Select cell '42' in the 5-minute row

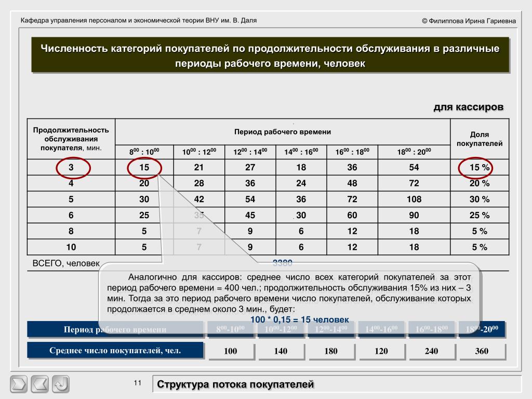pos(199,199)
